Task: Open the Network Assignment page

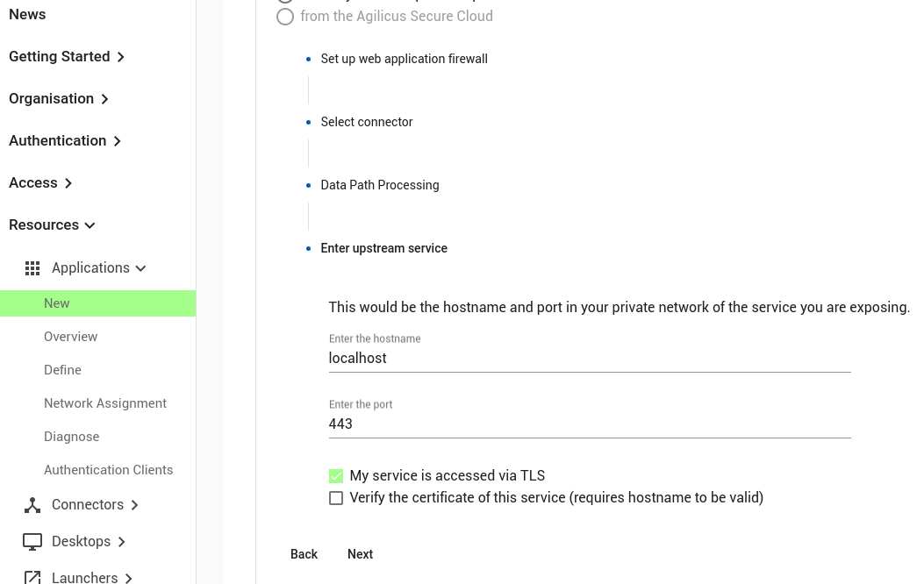Action: pos(105,403)
